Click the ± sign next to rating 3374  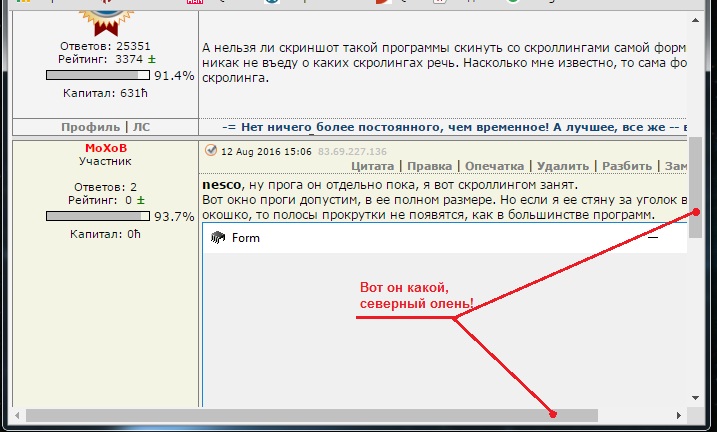coord(151,59)
